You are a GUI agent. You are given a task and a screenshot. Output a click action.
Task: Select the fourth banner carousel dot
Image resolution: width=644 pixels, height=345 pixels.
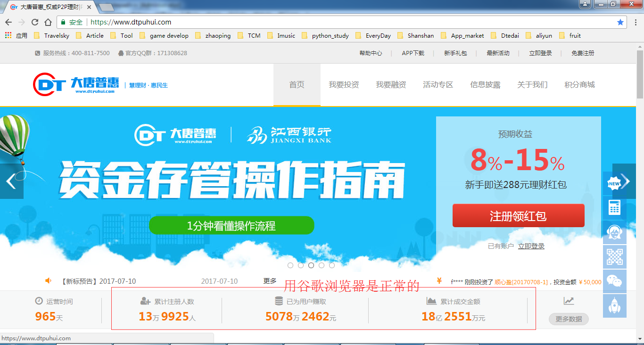(322, 265)
